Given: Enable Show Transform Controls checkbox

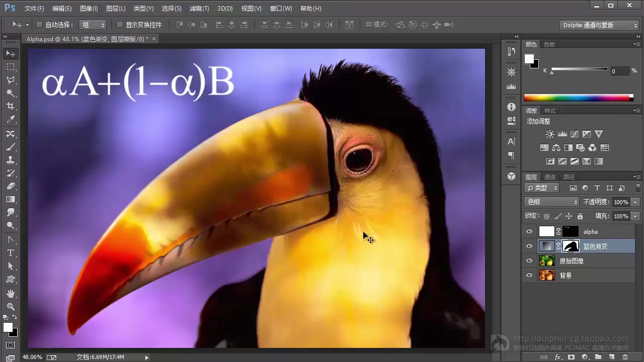Looking at the screenshot, I should 120,25.
